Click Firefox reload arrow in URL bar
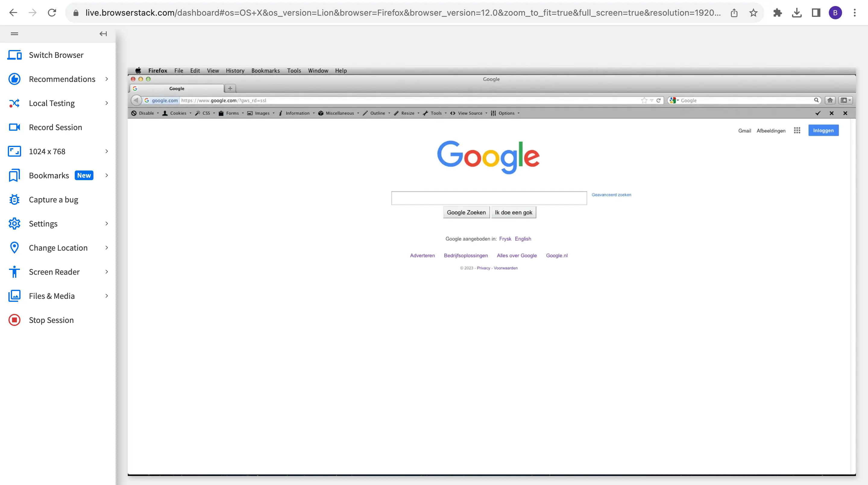The height and width of the screenshot is (485, 868). 659,100
